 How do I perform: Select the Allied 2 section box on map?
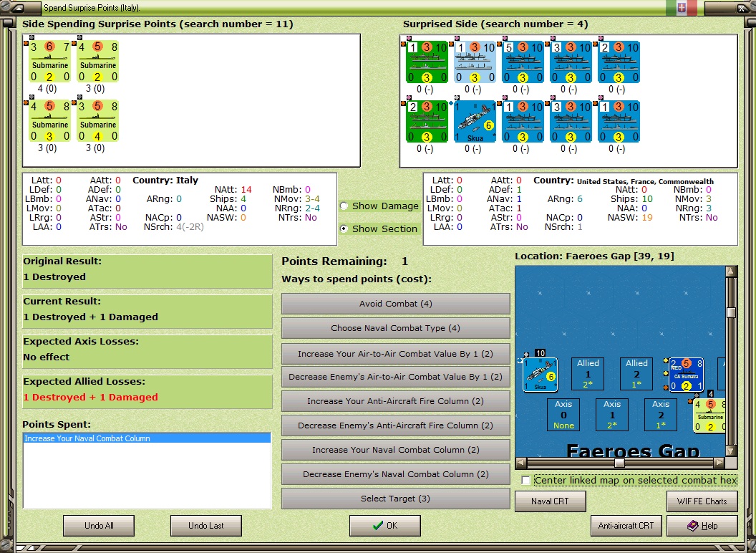tap(636, 373)
